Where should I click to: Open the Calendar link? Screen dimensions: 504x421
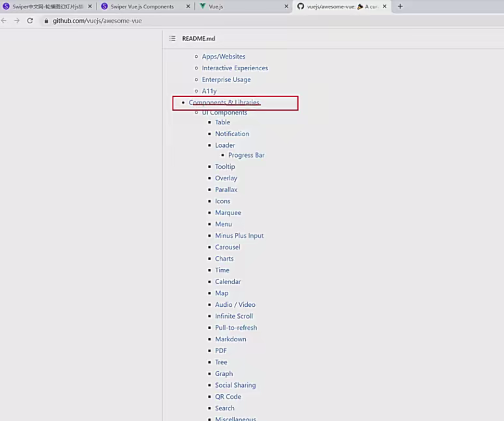pos(228,281)
